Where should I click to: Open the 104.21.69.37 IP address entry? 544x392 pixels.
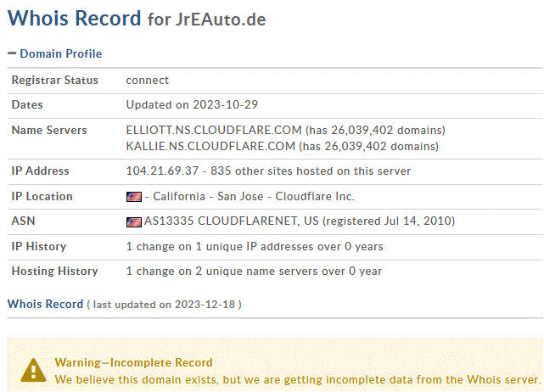click(x=162, y=171)
